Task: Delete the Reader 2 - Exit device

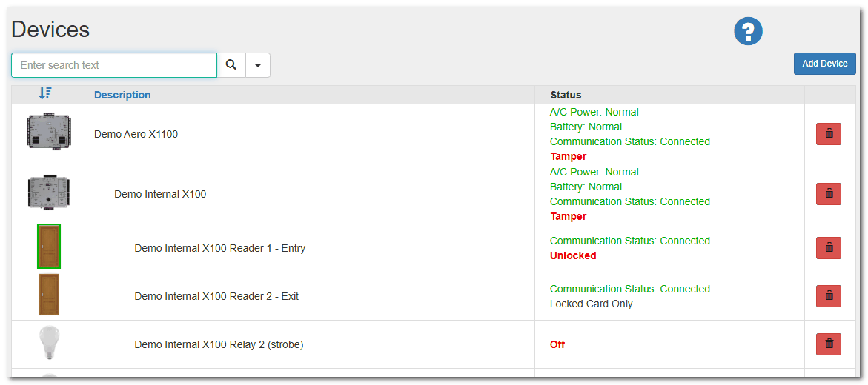Action: [829, 296]
